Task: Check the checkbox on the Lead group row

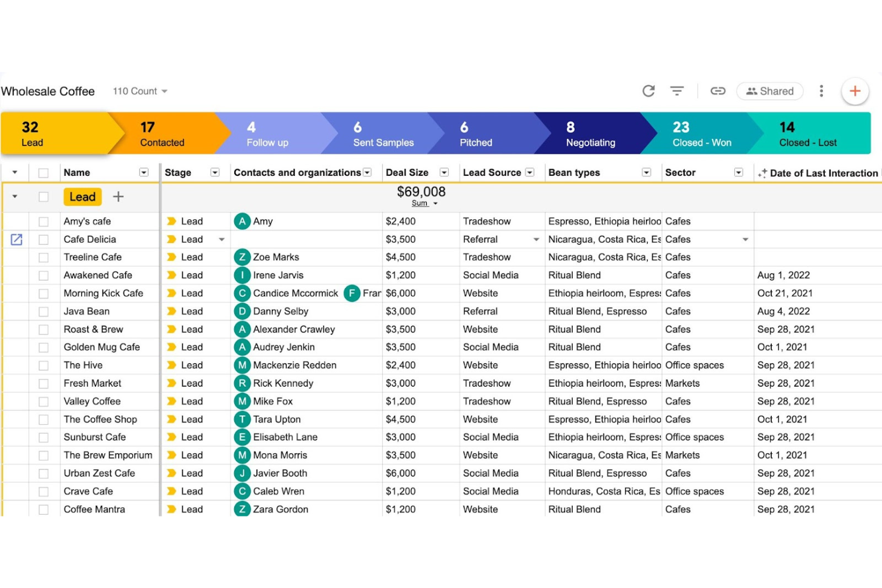Action: (43, 197)
